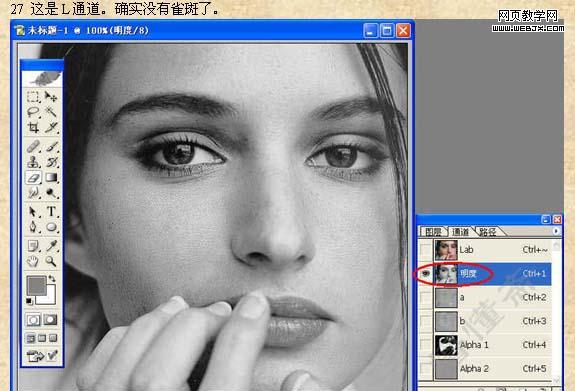Select the Clone Stamp tool
Viewport: 575px width, 391px height.
[x=33, y=162]
